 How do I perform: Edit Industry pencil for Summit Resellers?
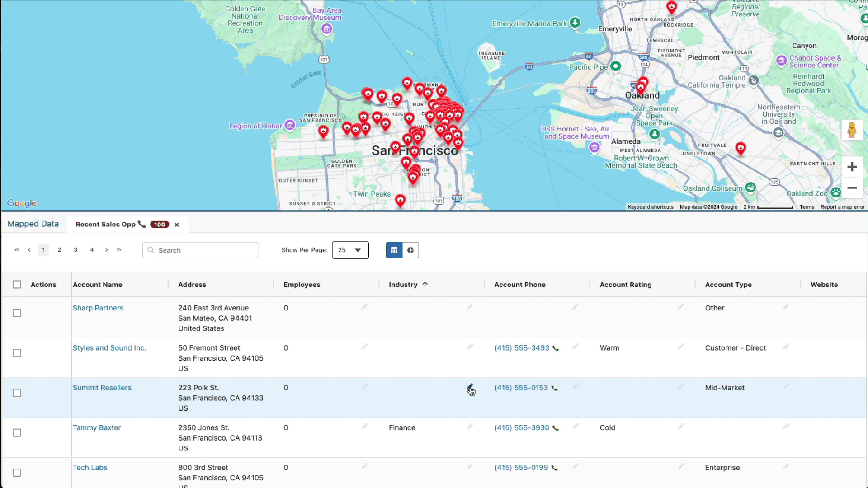(470, 387)
